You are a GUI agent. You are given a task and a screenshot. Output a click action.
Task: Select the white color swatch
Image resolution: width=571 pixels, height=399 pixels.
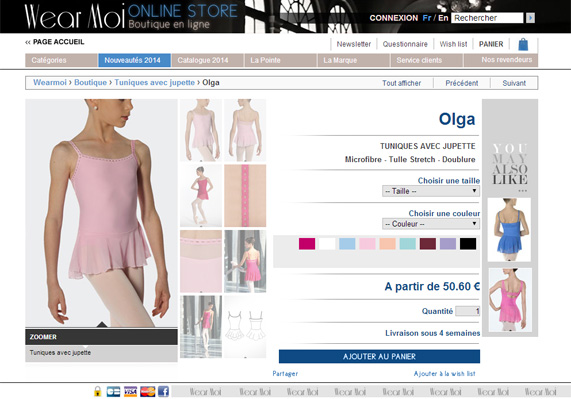327,244
